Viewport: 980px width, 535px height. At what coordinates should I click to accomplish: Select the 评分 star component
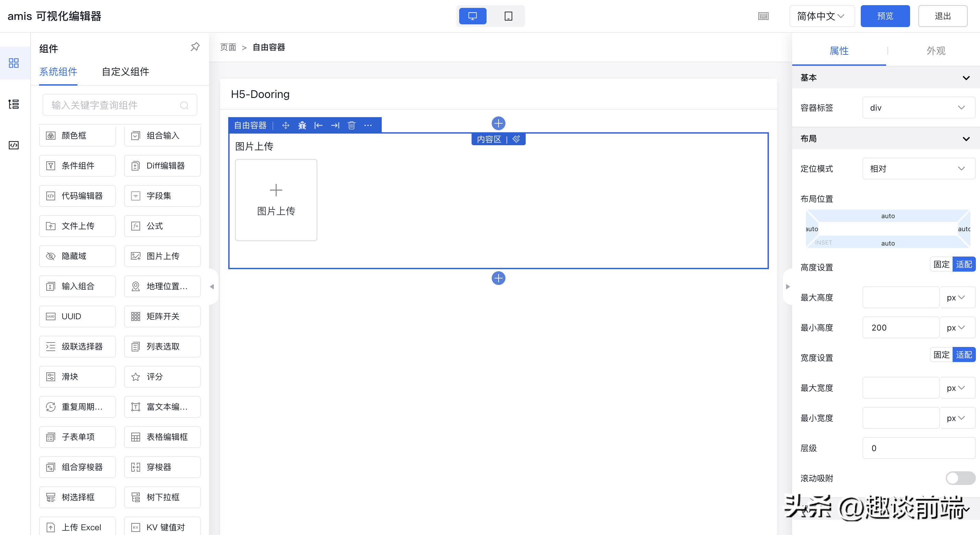click(x=162, y=376)
